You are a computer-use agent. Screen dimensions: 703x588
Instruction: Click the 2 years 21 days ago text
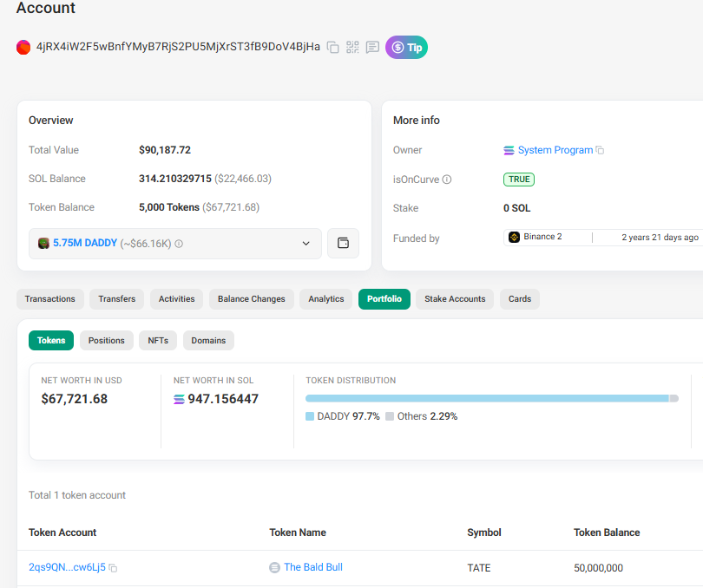(660, 237)
